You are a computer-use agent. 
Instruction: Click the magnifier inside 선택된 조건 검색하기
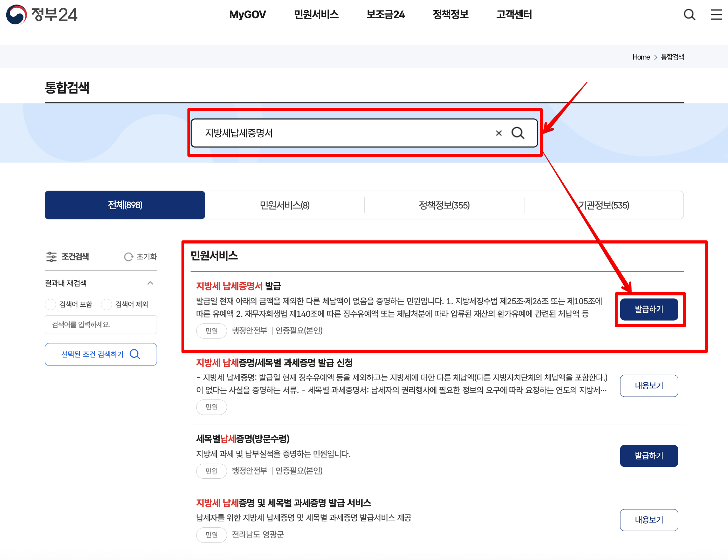[135, 354]
